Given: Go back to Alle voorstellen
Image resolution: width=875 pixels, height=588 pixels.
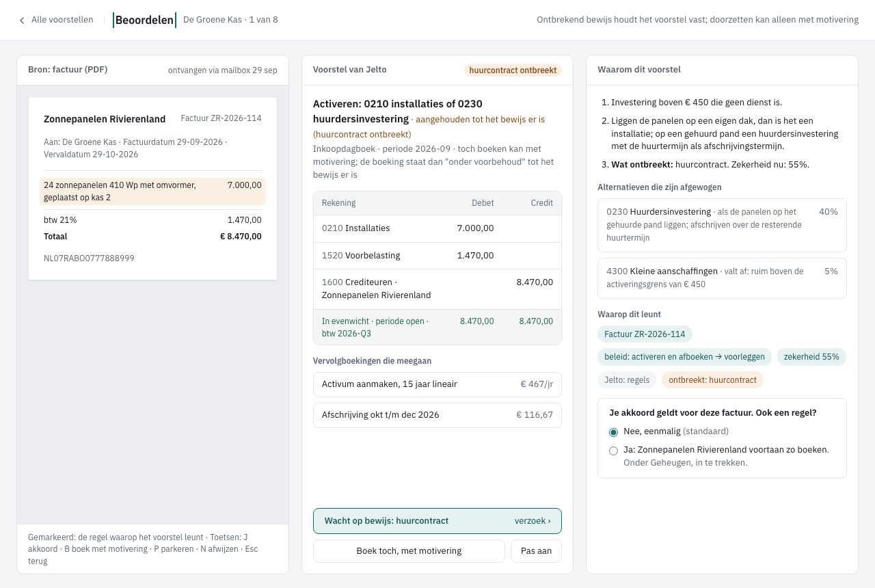Looking at the screenshot, I should tap(56, 20).
